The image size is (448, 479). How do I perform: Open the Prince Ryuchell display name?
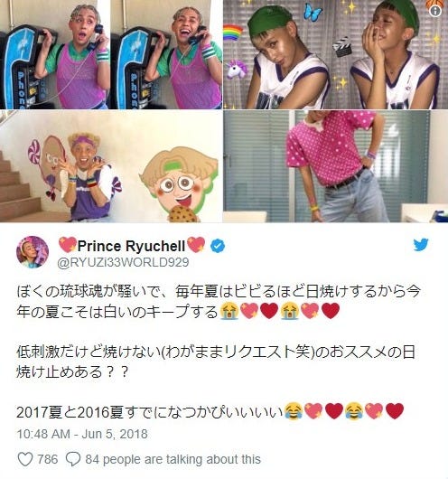pyautogui.click(x=132, y=246)
